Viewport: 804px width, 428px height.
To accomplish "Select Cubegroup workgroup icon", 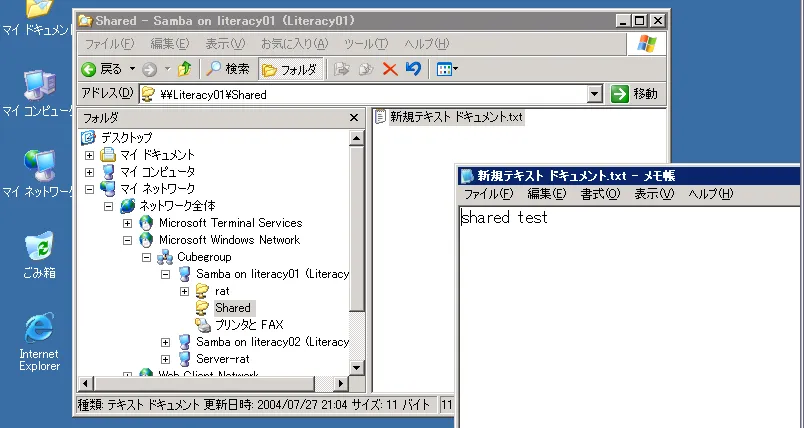I will click(x=165, y=257).
